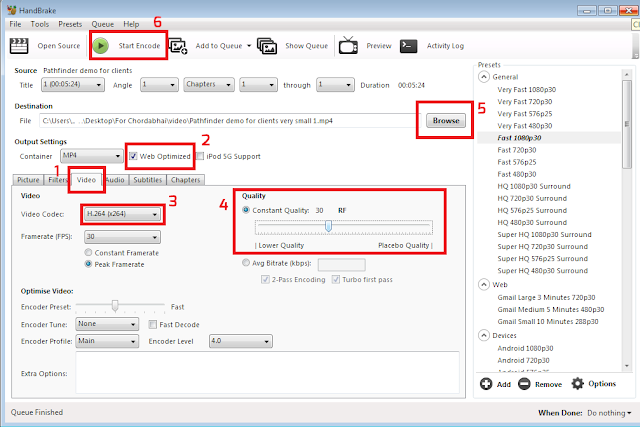Click the green Start Encode play icon
Viewport: 640px width, 427px height.
(x=100, y=46)
